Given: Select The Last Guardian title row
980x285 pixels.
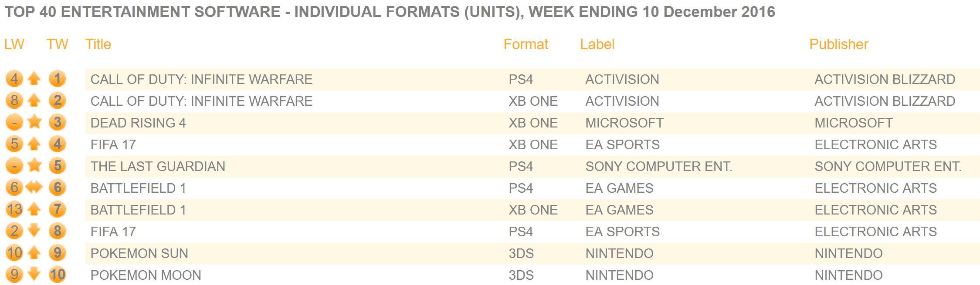Looking at the screenshot, I should (x=532, y=166).
